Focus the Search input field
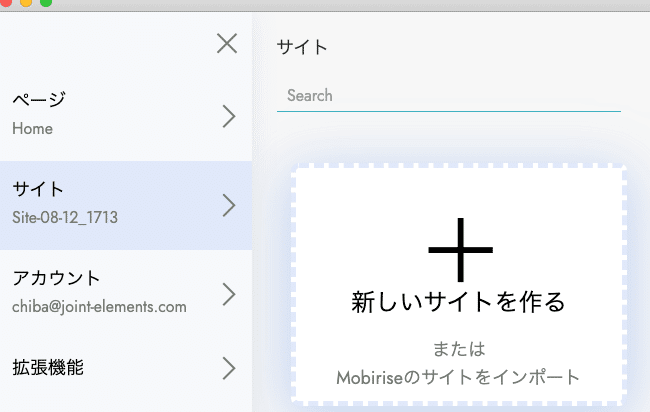 [x=449, y=96]
